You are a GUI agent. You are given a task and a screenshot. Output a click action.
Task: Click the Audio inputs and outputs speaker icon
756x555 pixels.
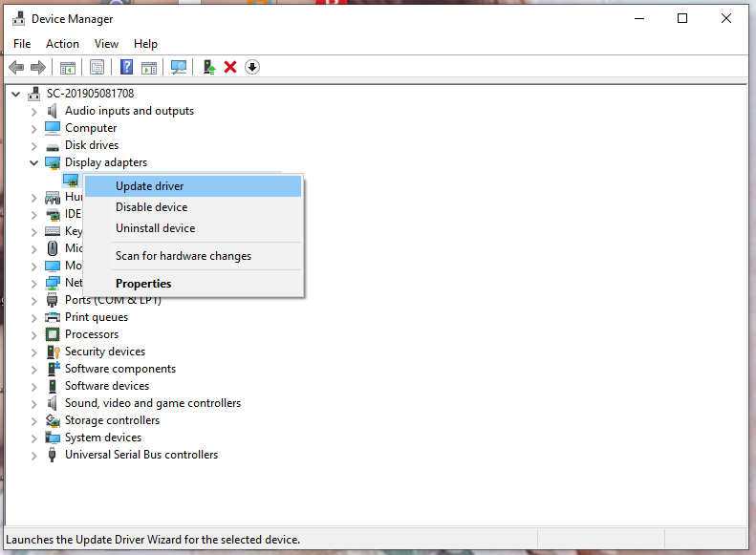(52, 111)
